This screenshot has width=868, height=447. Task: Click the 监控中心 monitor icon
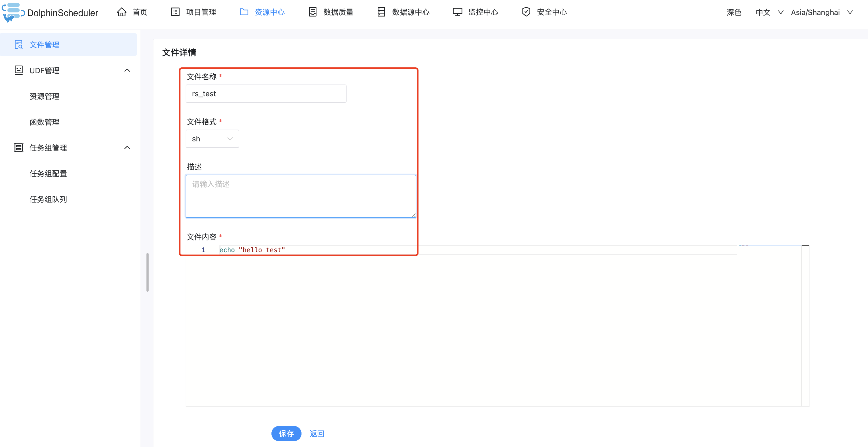(457, 12)
